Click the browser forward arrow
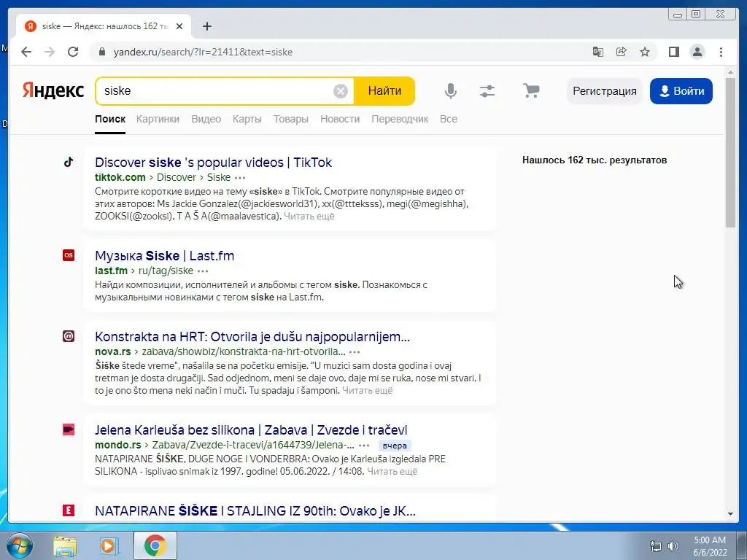The width and height of the screenshot is (747, 560). 50,52
